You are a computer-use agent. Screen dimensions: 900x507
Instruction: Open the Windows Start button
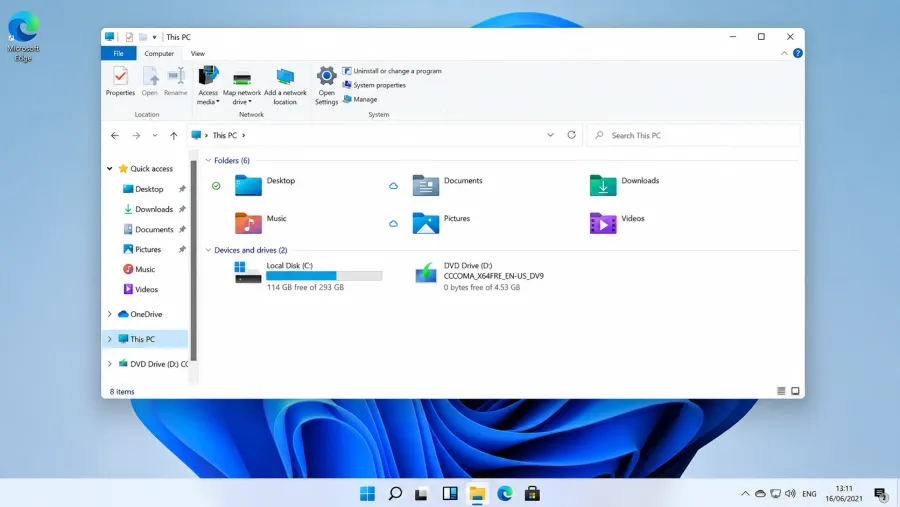pyautogui.click(x=367, y=493)
